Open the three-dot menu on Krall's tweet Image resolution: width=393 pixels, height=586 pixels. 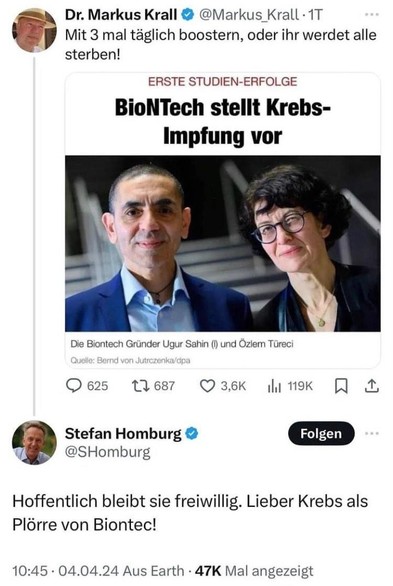[372, 15]
